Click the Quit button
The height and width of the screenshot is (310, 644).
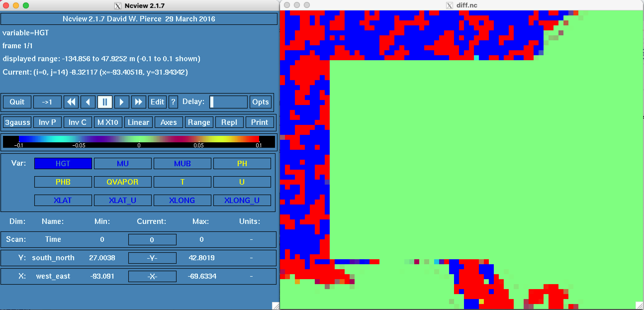click(17, 102)
